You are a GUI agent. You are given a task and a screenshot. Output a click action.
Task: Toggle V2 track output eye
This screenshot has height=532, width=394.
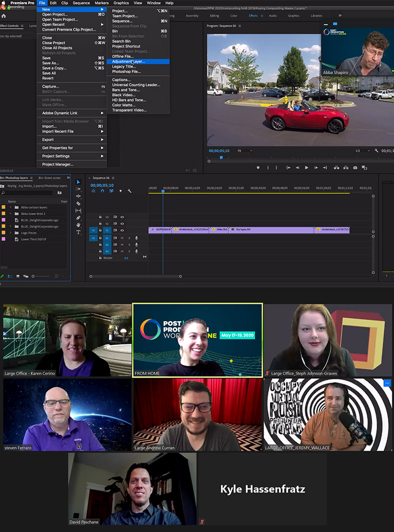122,224
